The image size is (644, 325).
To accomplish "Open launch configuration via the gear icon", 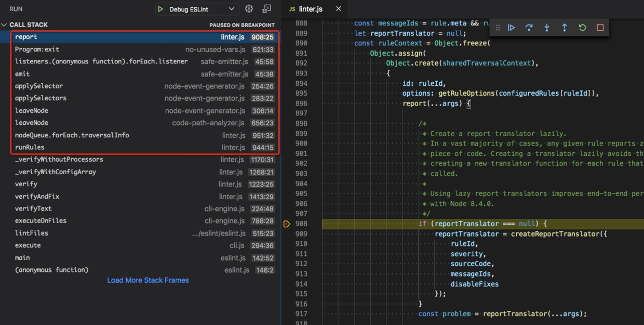I will pos(248,8).
